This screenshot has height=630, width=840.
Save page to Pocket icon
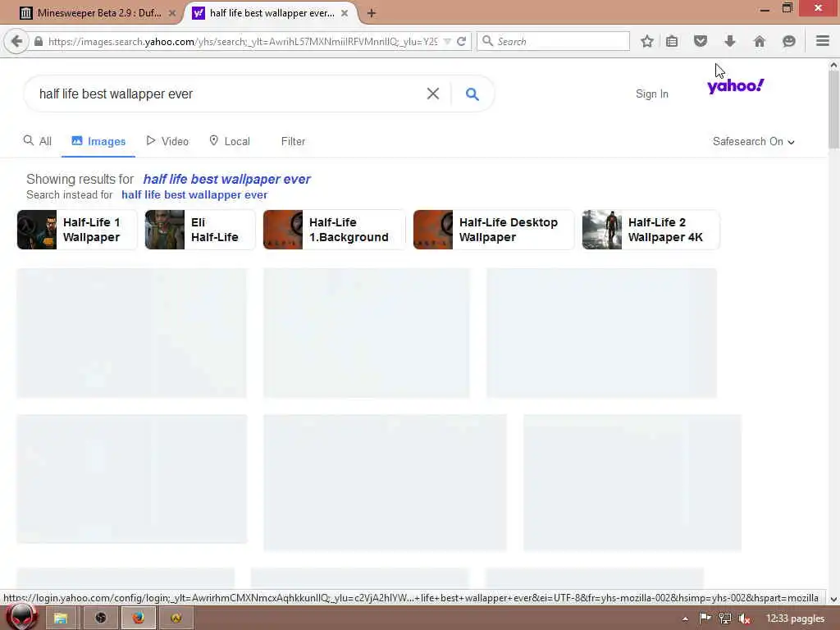701,41
